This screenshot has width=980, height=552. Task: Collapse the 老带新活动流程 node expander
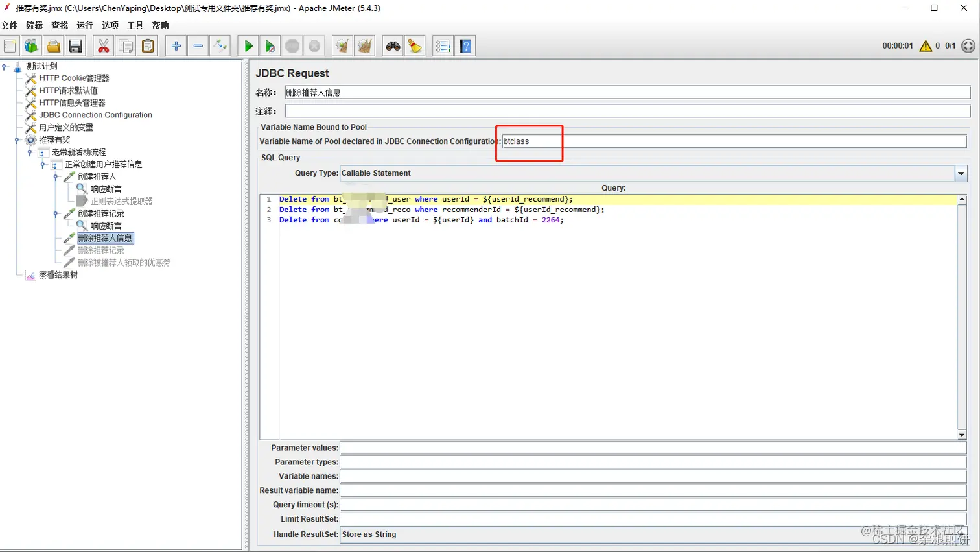coord(30,152)
